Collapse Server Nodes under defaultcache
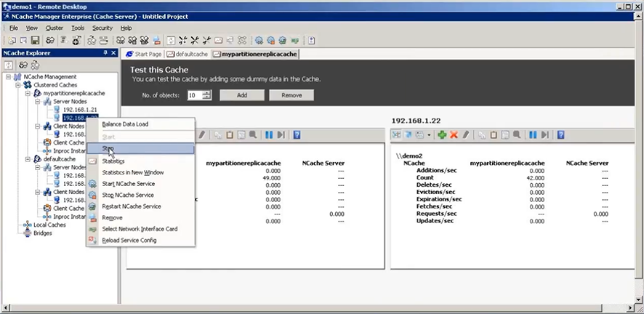Viewport: 644px width, 314px height. [38, 167]
